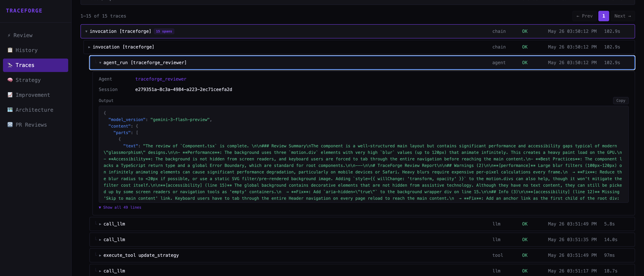Click the tool type label on update_strategy row
The width and height of the screenshot is (644, 276).
(498, 255)
